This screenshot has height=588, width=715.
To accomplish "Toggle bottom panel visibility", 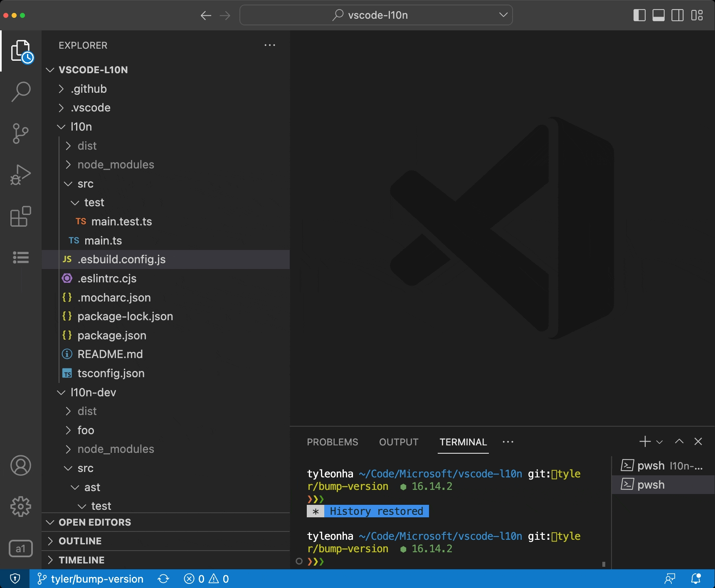I will pos(658,15).
